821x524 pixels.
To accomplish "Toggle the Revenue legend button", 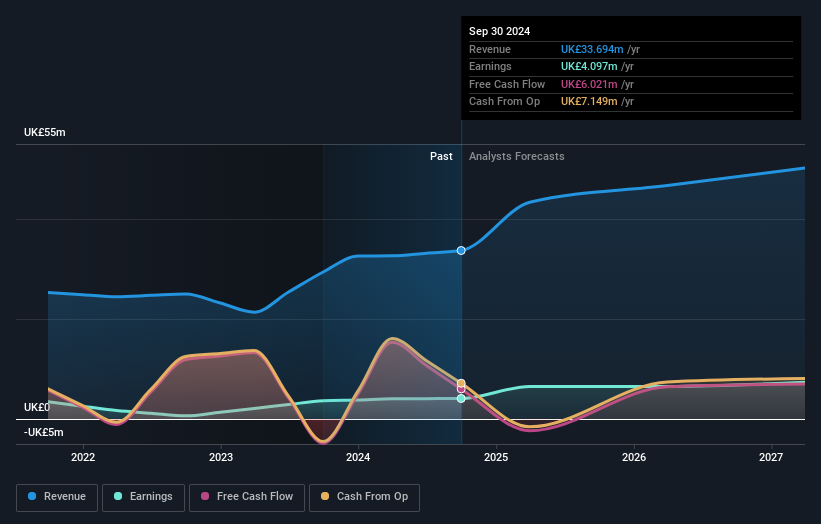I will (x=57, y=497).
